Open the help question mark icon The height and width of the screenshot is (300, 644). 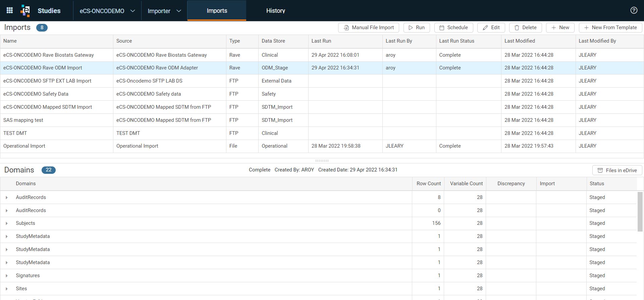click(634, 10)
